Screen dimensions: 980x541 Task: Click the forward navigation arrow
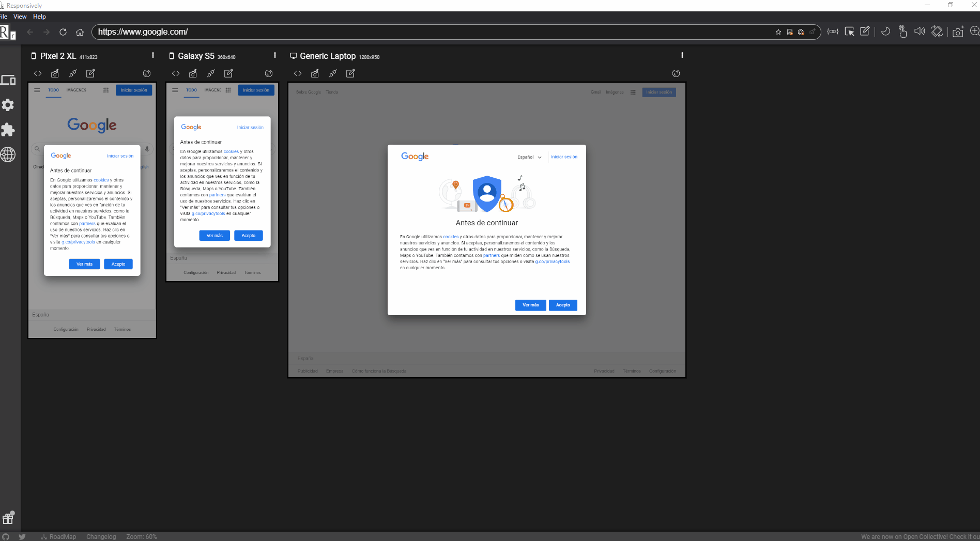point(47,32)
